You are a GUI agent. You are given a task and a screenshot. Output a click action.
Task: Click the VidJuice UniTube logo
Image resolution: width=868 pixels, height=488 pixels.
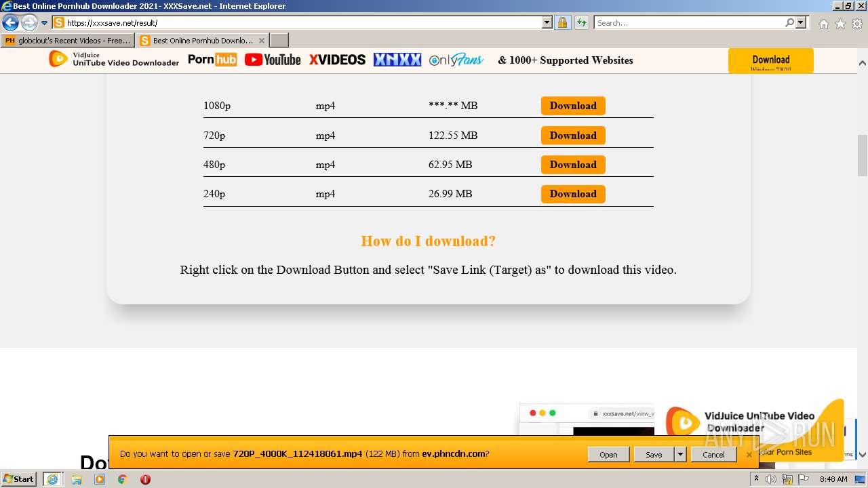[114, 60]
